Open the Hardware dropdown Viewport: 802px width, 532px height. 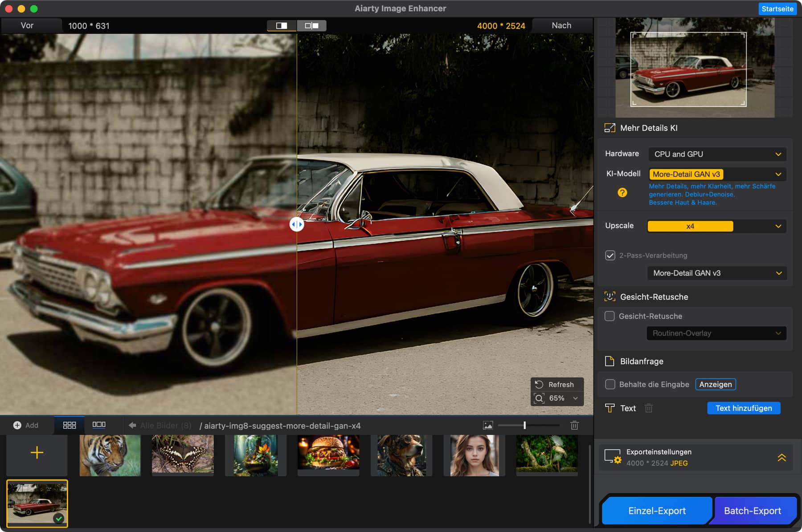pos(716,154)
